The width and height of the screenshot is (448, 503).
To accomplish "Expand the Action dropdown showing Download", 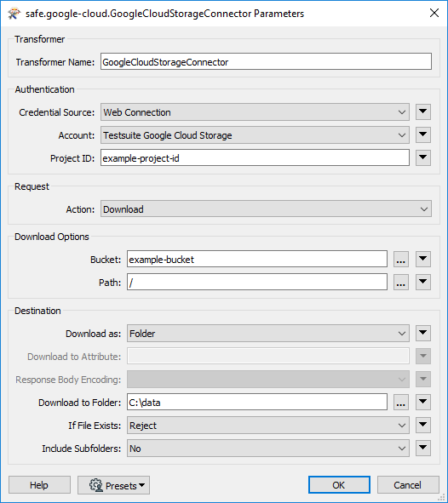I will [x=266, y=209].
